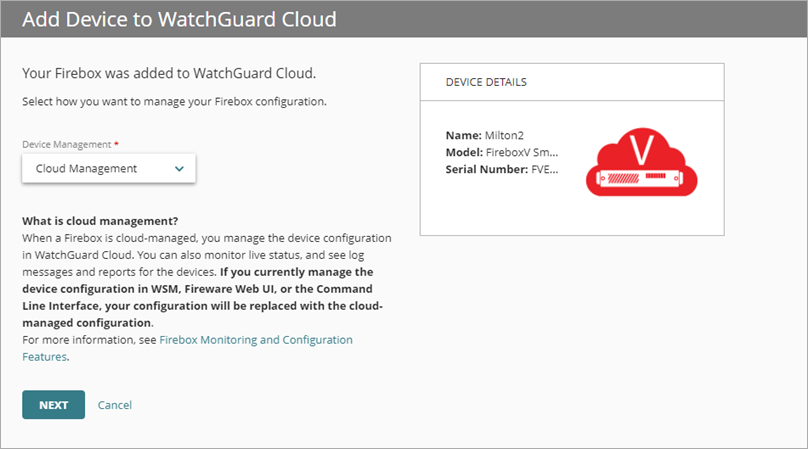Click the red required asterisk
808x449 pixels.
point(116,145)
